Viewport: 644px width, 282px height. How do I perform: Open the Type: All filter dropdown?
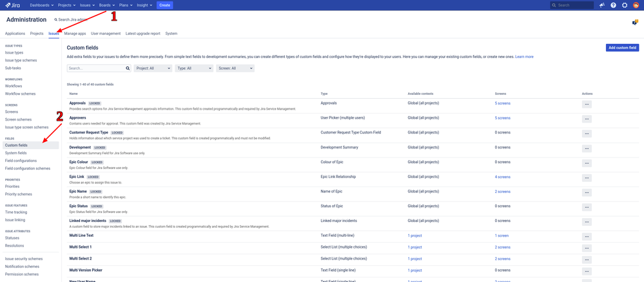tap(194, 68)
